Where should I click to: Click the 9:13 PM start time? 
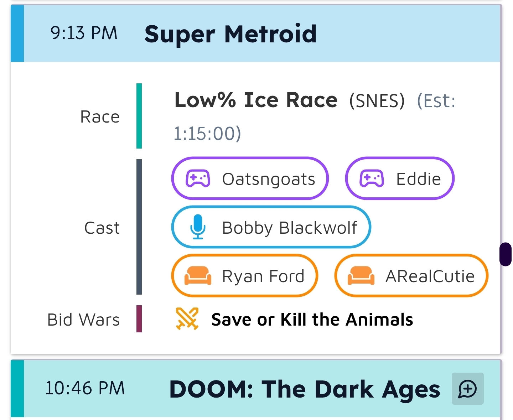coord(84,33)
